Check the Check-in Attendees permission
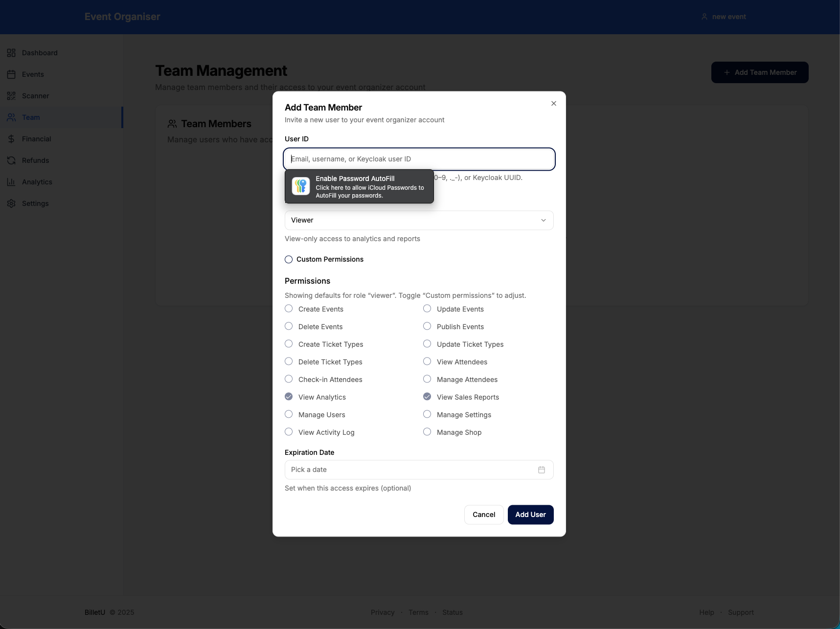This screenshot has height=629, width=840. point(289,379)
